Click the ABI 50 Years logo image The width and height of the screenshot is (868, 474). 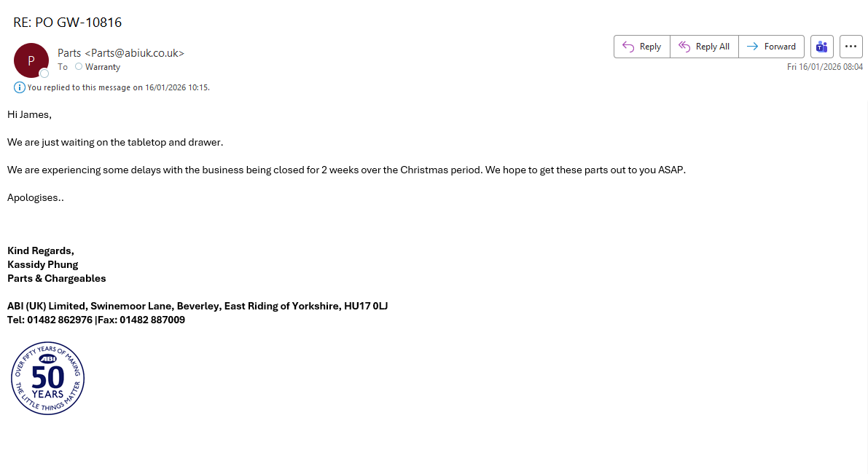point(48,379)
